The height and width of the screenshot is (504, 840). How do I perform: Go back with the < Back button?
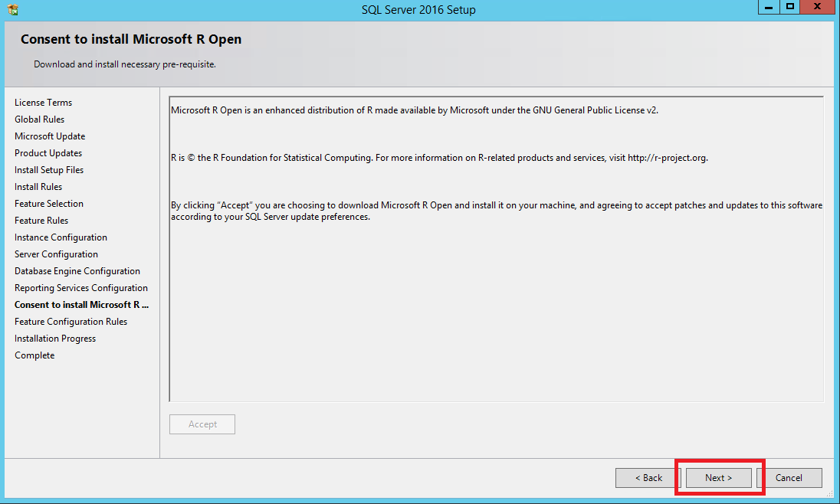click(648, 478)
